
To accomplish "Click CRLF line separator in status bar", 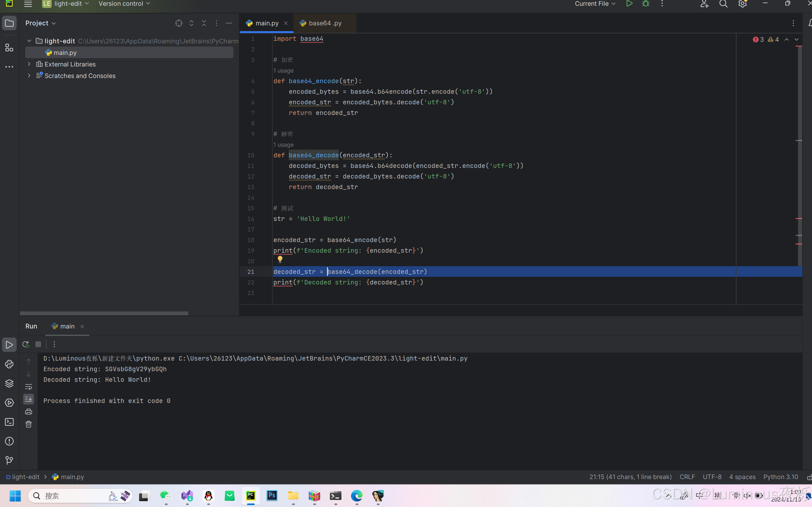I will tap(687, 477).
